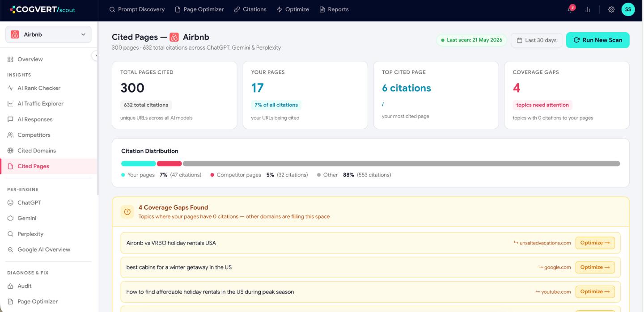
Task: Open settings gear icon
Action: [611, 9]
